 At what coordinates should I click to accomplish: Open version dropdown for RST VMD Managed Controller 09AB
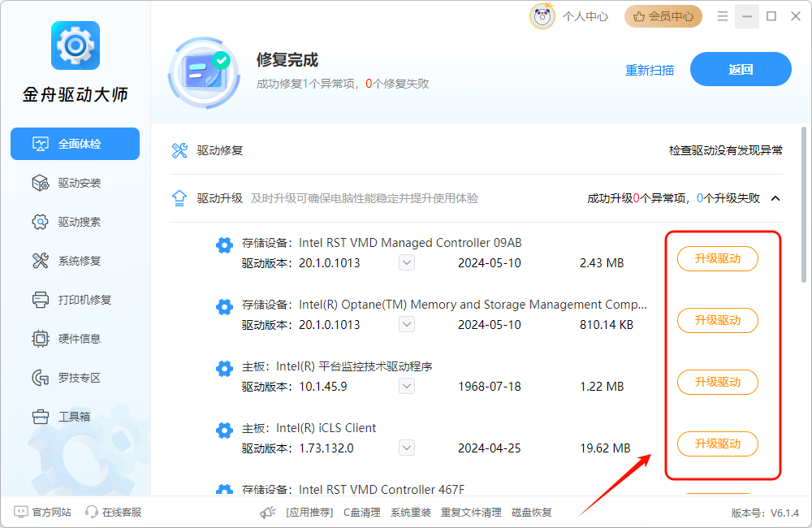407,262
